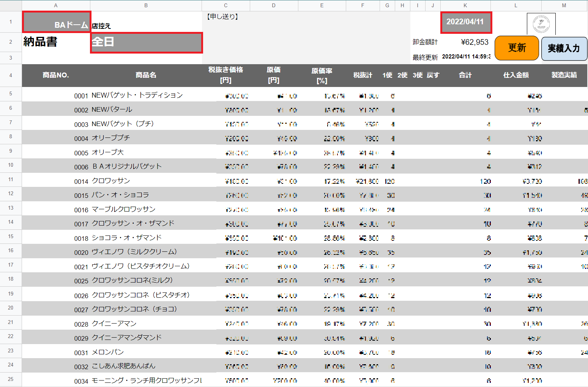Click the orange 更新 button
The image size is (588, 387).
point(517,48)
